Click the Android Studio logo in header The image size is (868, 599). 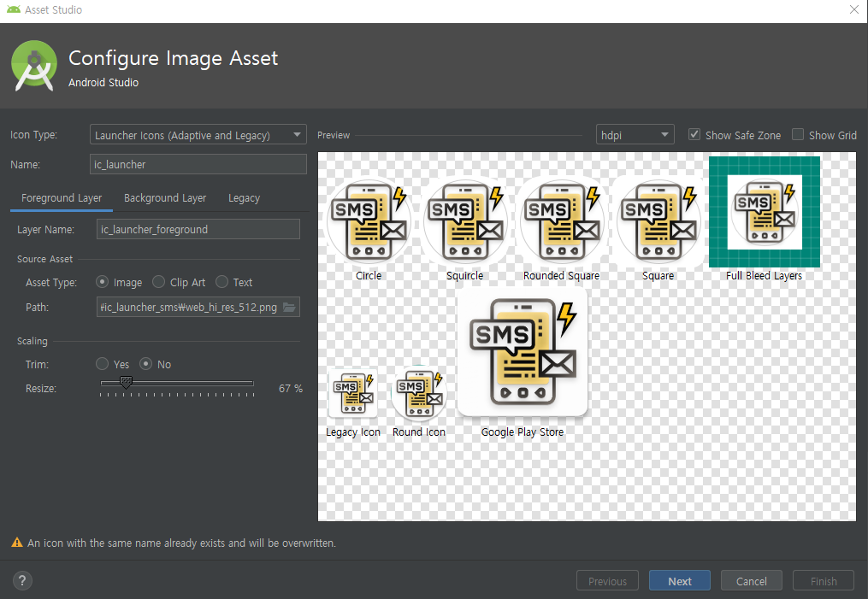click(x=34, y=66)
